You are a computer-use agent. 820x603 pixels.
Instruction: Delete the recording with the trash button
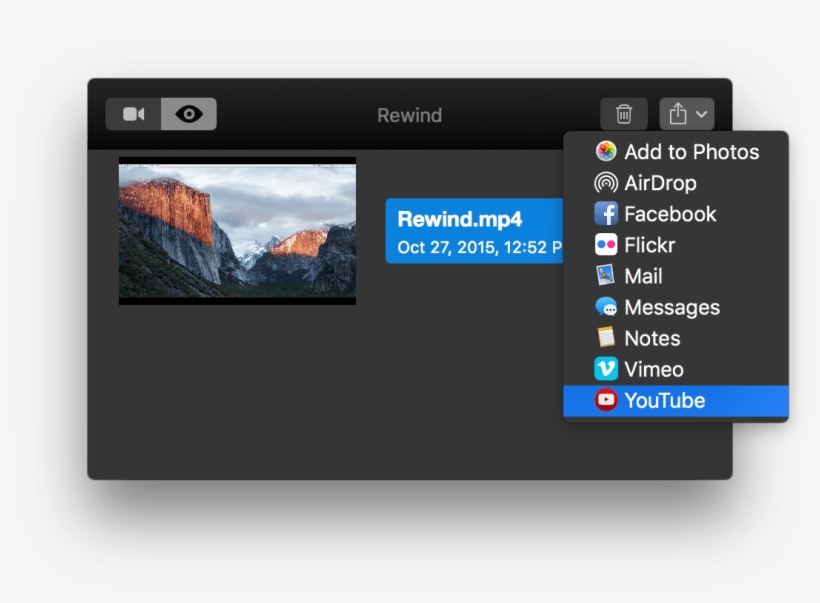point(624,114)
